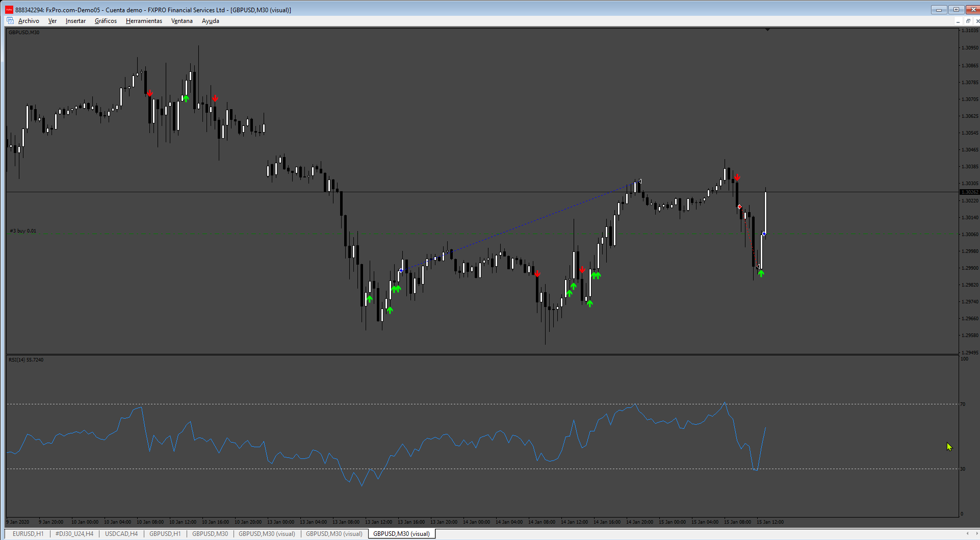This screenshot has height=540, width=980.
Task: Open the Gráficos menu
Action: point(106,21)
